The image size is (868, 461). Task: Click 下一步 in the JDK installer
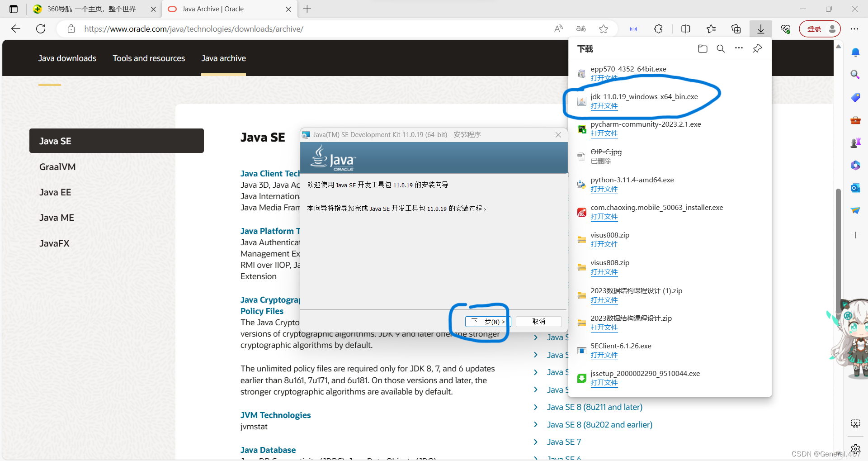[487, 321]
